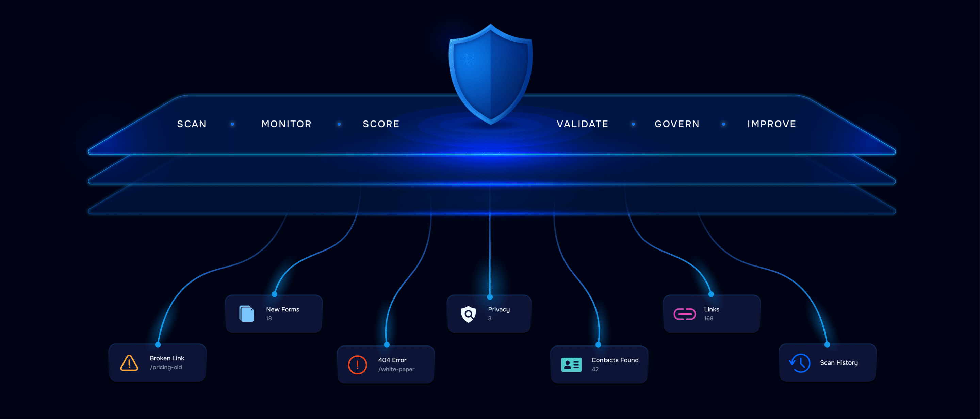Select the GOVERN label
980x419 pixels.
(x=677, y=124)
